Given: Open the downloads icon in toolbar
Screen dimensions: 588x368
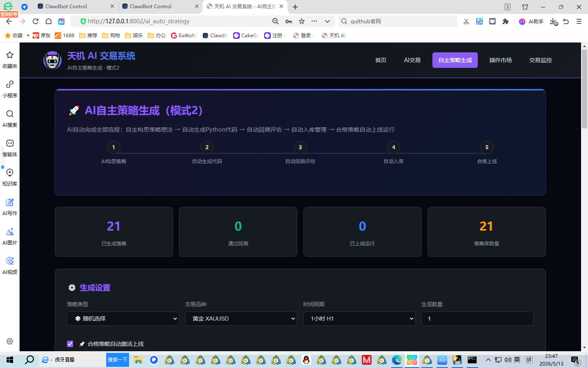Looking at the screenshot, I should click(x=553, y=21).
